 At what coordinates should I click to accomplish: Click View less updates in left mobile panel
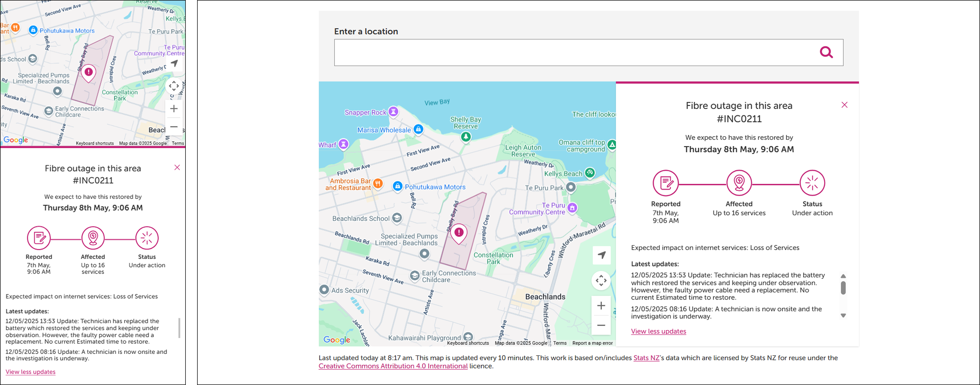pyautogui.click(x=30, y=372)
